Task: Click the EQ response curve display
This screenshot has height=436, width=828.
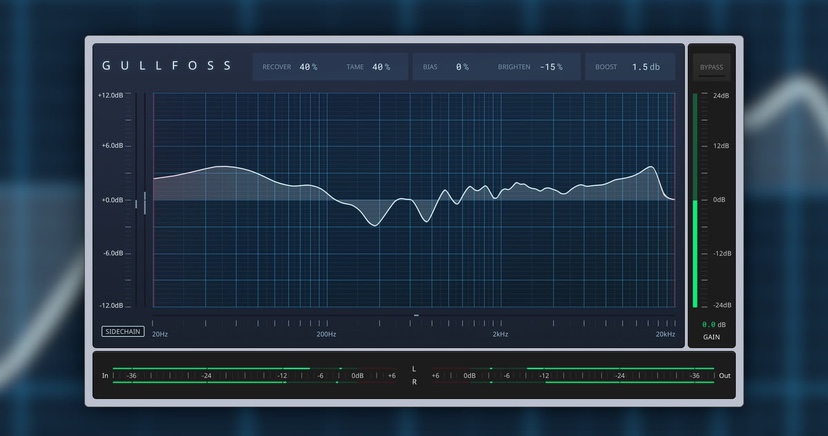Action: [414, 200]
